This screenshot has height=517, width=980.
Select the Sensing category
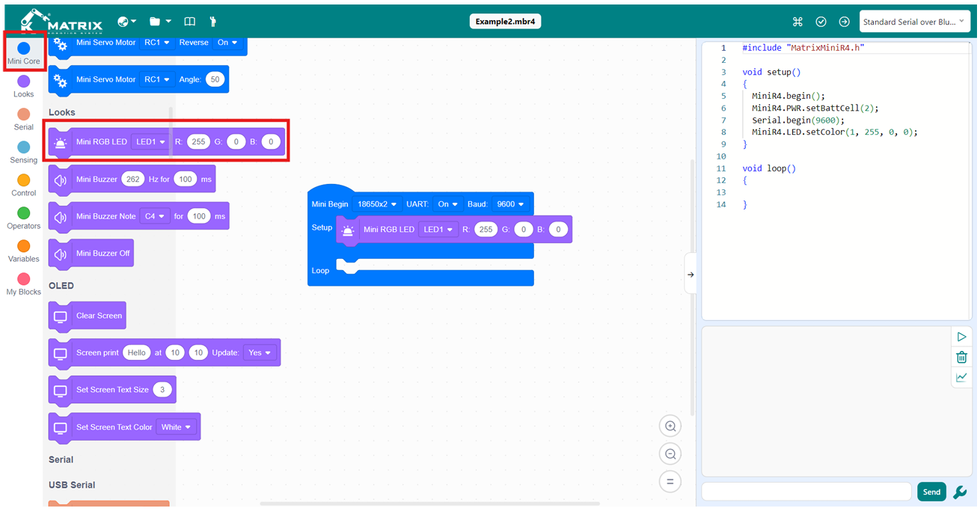(24, 152)
